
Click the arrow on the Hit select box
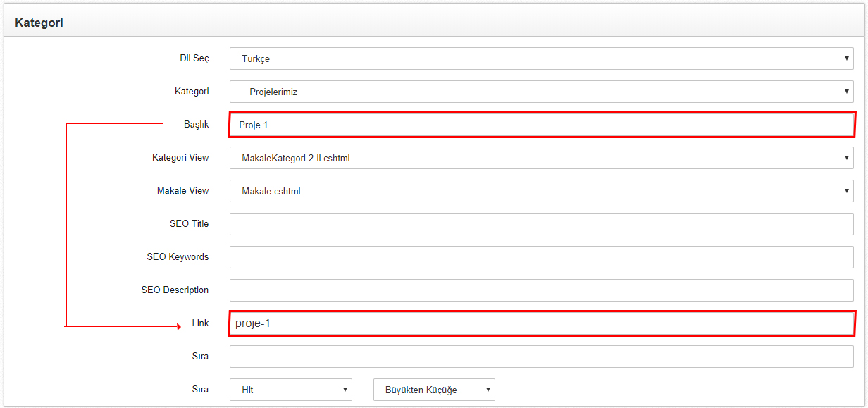pos(345,390)
